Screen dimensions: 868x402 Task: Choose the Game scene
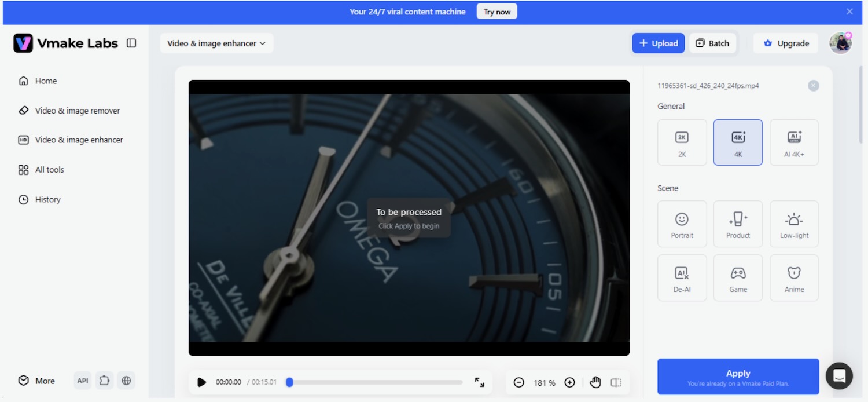(738, 277)
